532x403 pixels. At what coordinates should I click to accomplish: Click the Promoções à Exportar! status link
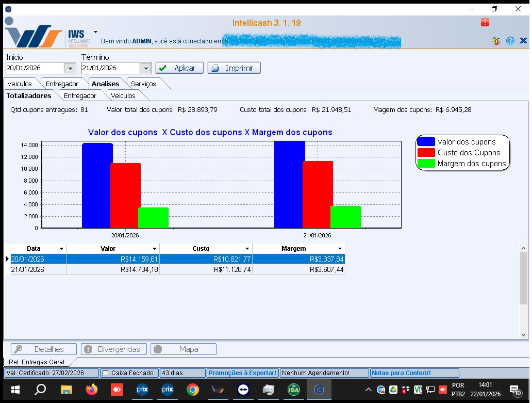pyautogui.click(x=242, y=373)
